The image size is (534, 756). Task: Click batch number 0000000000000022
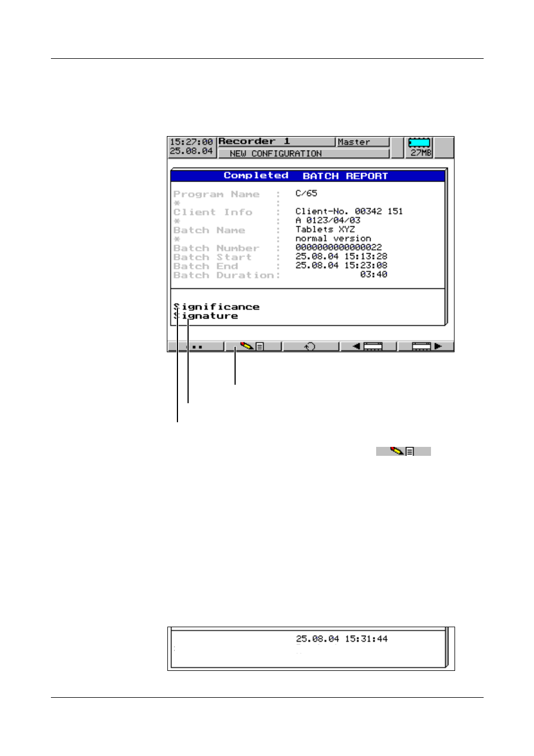point(339,247)
